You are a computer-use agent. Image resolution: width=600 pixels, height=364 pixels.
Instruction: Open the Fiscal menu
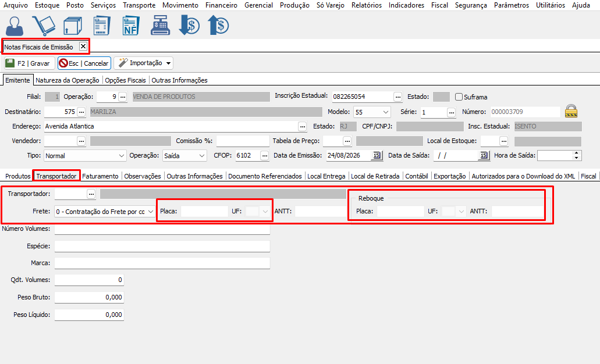(x=439, y=5)
